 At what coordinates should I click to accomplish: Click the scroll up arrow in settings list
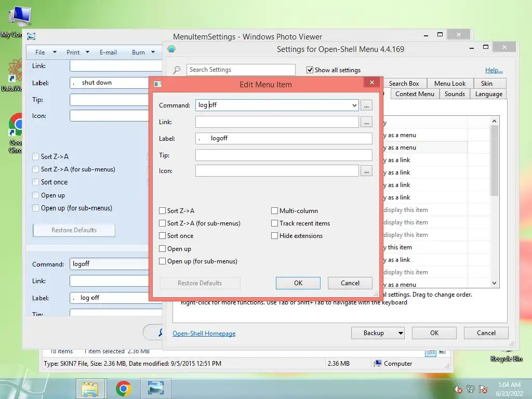pyautogui.click(x=495, y=121)
